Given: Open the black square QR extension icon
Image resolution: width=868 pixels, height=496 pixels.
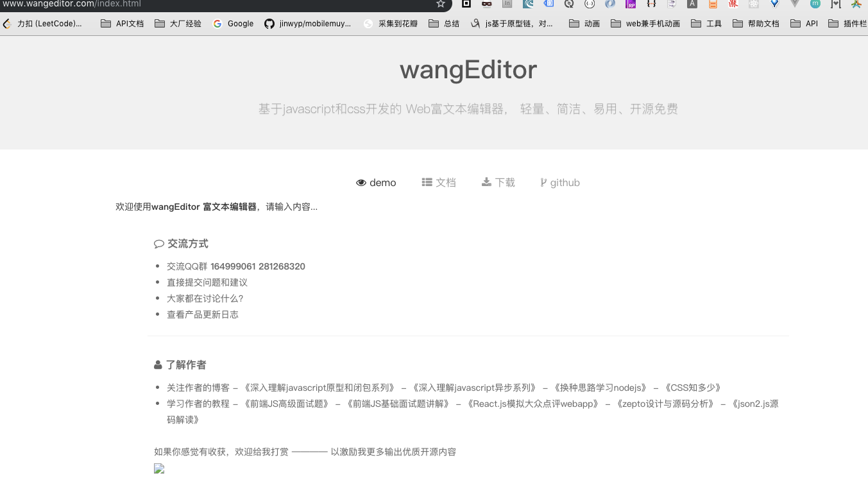Looking at the screenshot, I should click(466, 4).
